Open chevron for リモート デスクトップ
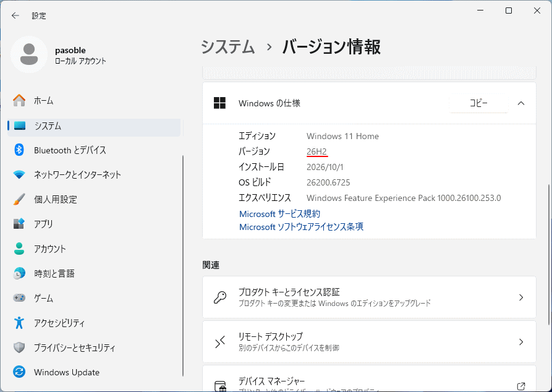This screenshot has height=392, width=552. click(521, 342)
